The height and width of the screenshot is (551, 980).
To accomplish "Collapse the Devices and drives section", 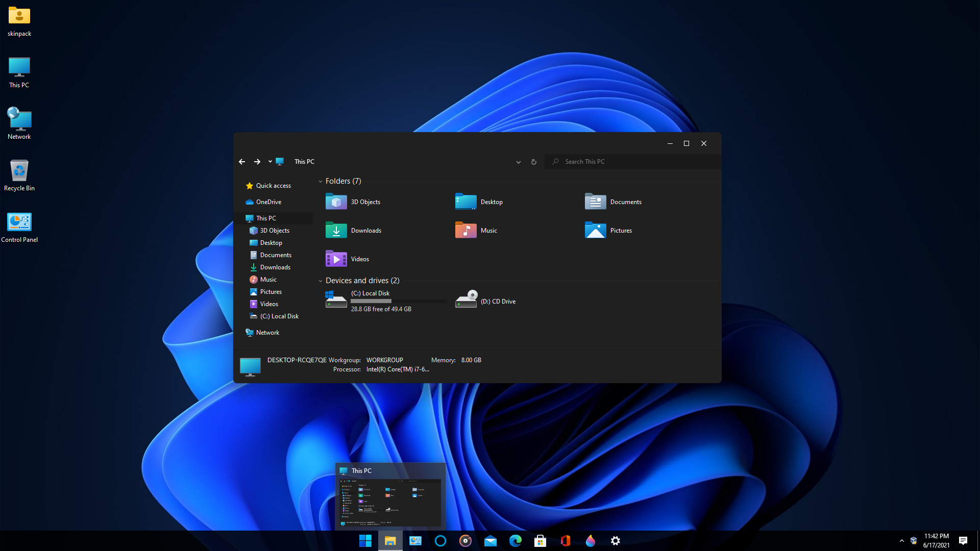I will (321, 280).
